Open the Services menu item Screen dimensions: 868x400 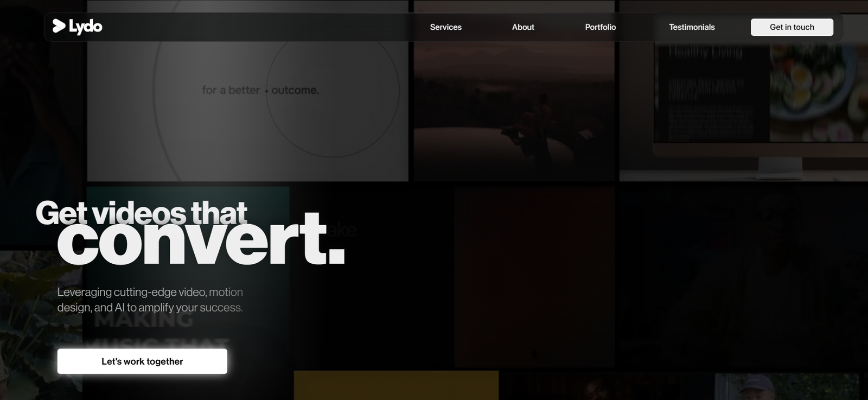[445, 27]
